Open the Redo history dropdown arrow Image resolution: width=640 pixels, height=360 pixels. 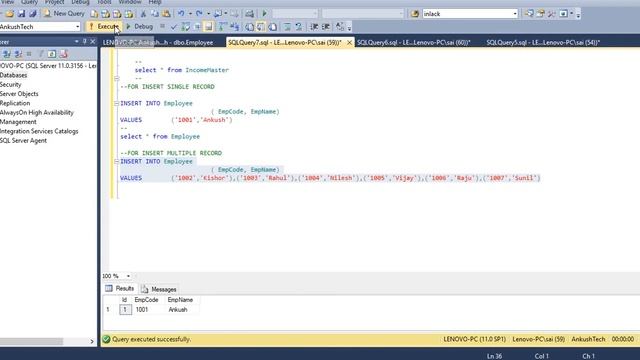(x=208, y=14)
